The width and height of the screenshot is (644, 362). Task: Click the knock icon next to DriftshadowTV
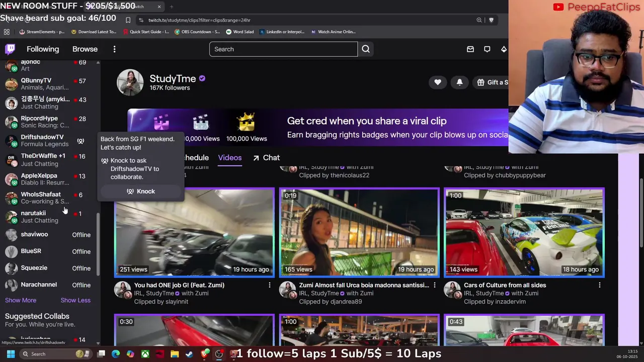tap(80, 141)
